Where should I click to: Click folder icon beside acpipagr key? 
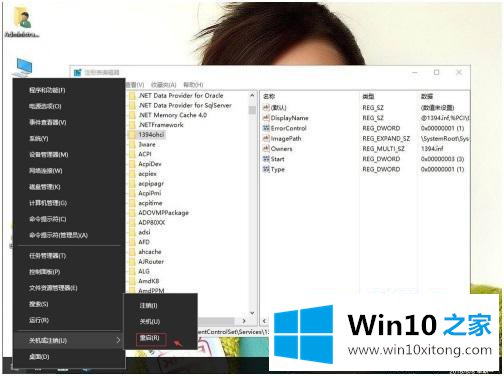coord(133,184)
